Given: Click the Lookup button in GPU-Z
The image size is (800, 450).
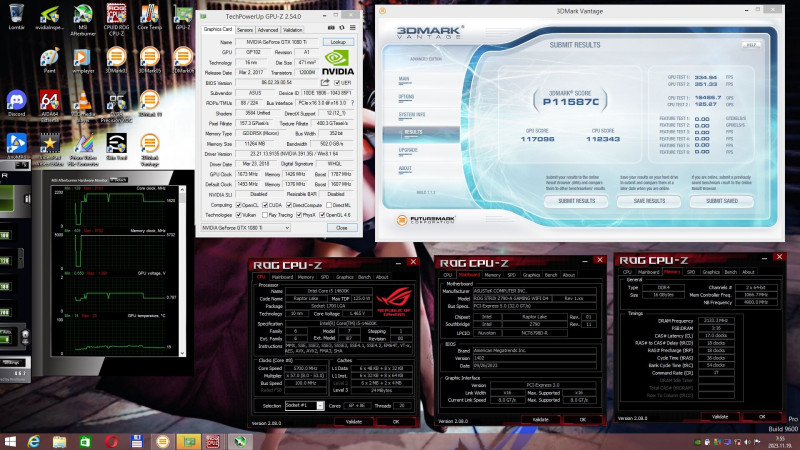Looking at the screenshot, I should (338, 42).
